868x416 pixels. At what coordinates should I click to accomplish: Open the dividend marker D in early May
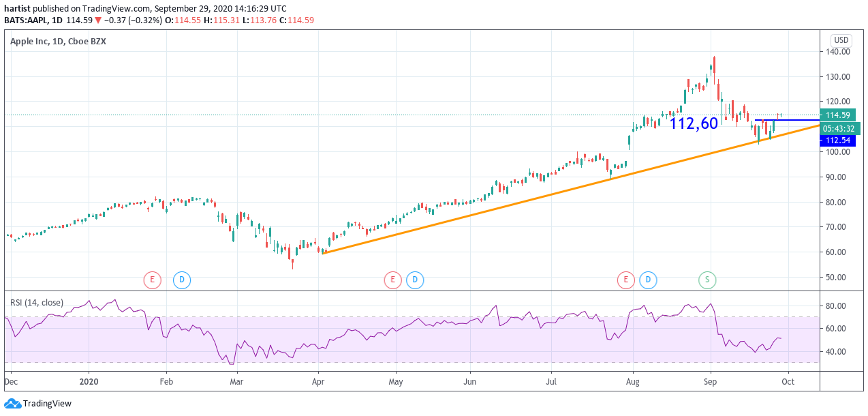(x=414, y=279)
